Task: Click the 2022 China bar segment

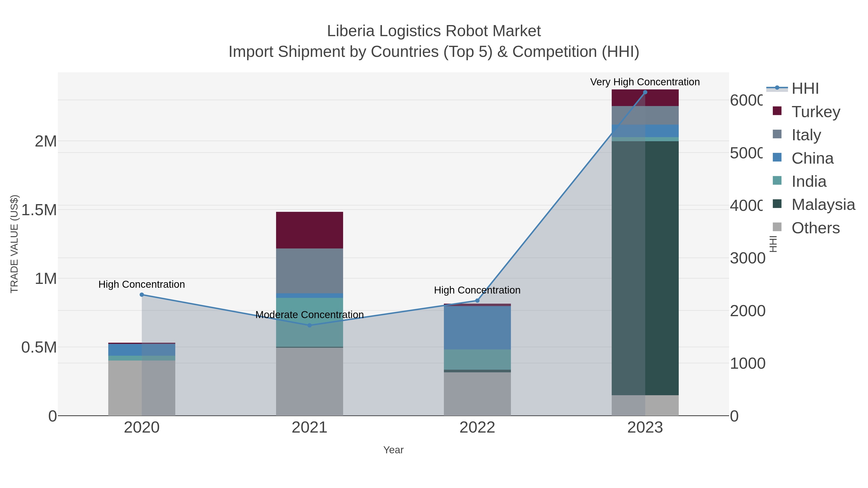Action: click(477, 328)
